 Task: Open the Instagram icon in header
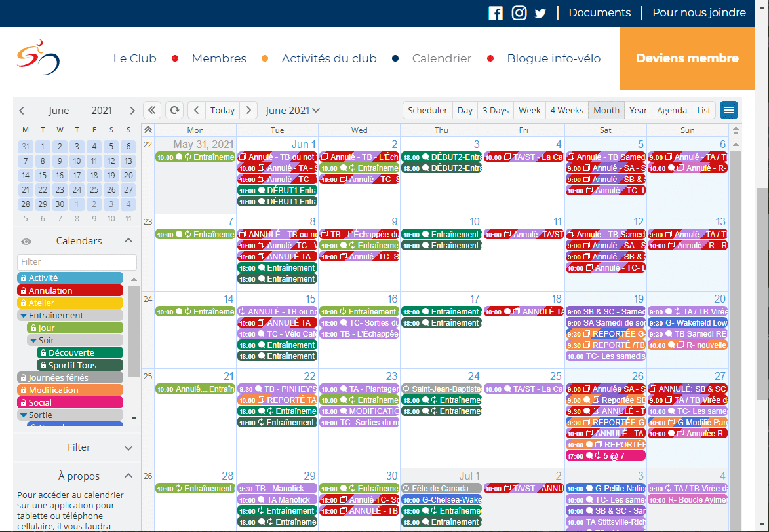(519, 13)
